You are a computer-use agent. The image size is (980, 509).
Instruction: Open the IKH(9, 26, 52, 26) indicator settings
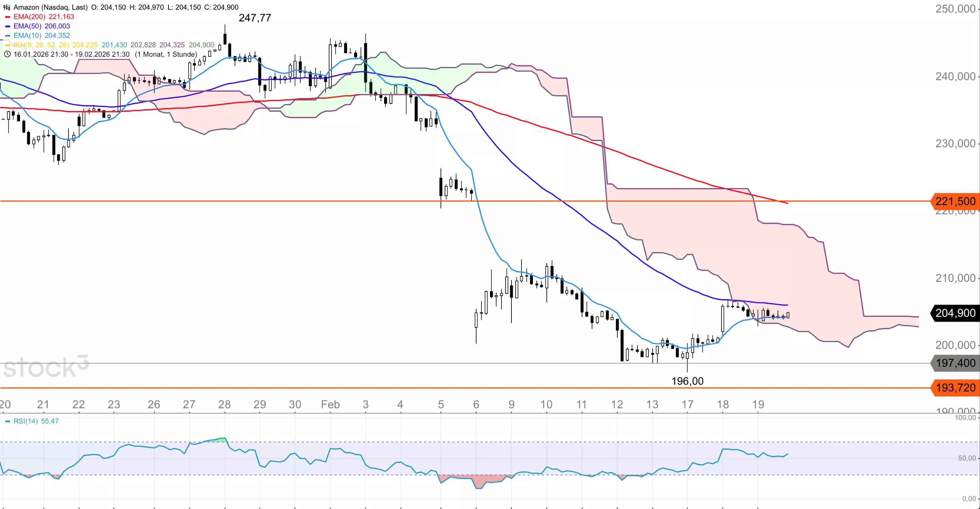pyautogui.click(x=41, y=45)
